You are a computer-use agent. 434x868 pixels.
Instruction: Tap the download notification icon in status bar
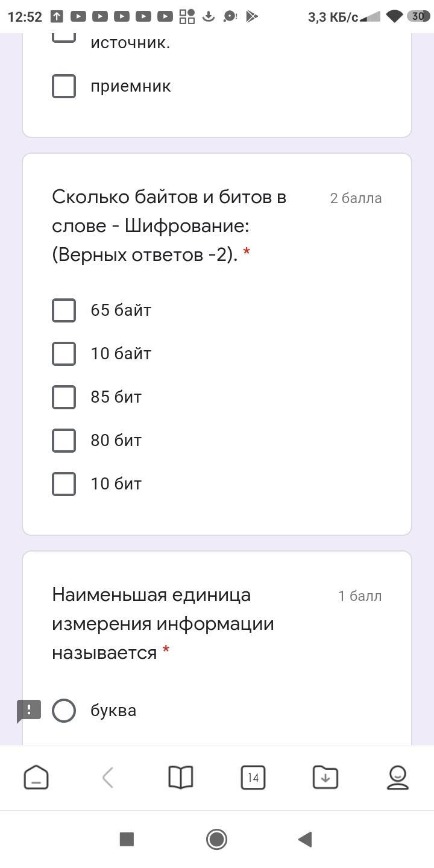click(209, 17)
